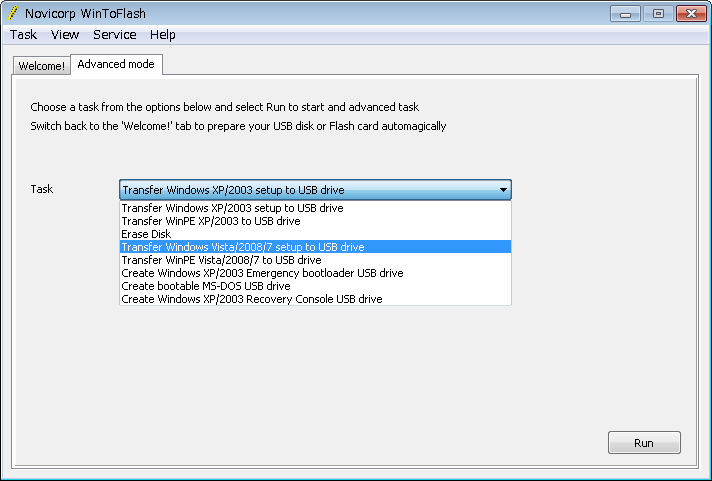Screen dimensions: 712x481
Task: Pick Create bootable MS-DOS USB drive
Action: coord(315,286)
